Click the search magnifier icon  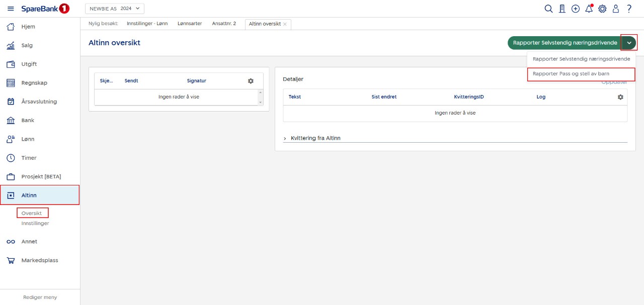pyautogui.click(x=548, y=9)
